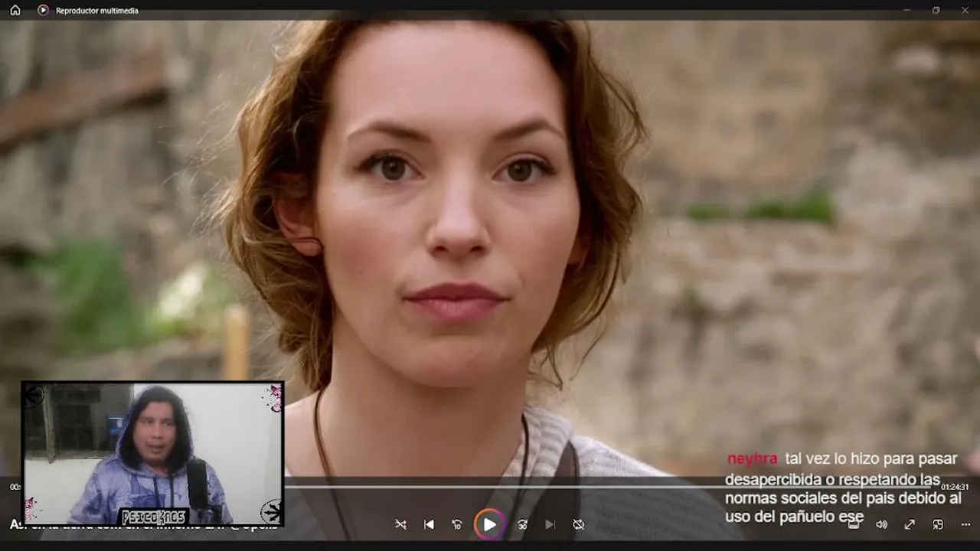Close the media player window

pos(965,10)
